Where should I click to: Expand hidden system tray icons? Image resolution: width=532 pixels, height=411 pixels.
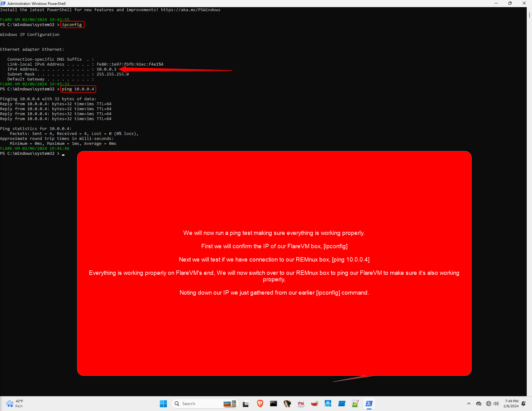click(x=469, y=404)
